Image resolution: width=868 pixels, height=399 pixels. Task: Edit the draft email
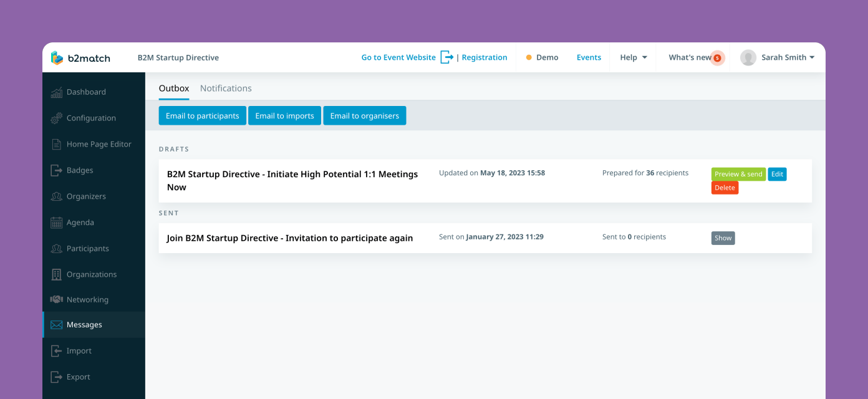777,175
